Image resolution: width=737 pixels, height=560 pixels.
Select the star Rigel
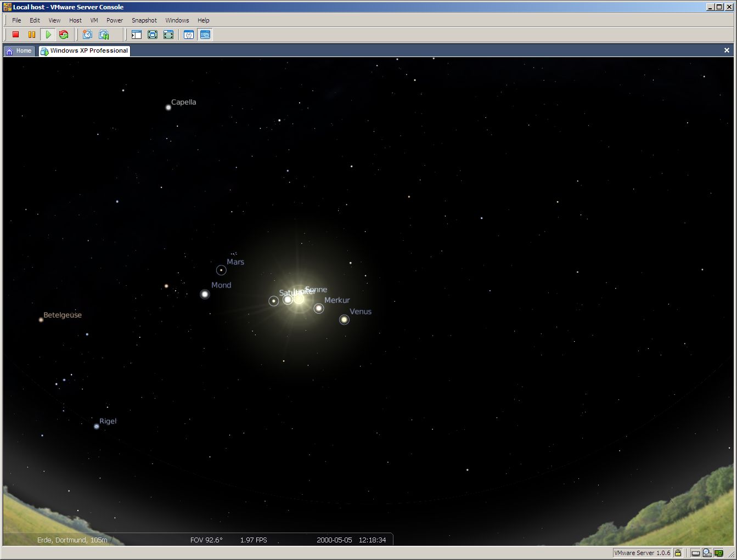[97, 426]
